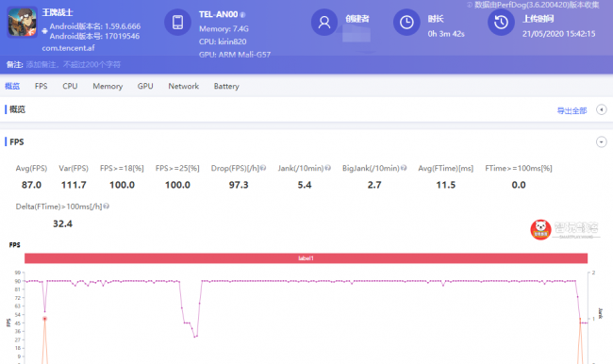Click the upload time 21/05/2020 15:42:15
This screenshot has height=364, width=613.
(x=558, y=34)
